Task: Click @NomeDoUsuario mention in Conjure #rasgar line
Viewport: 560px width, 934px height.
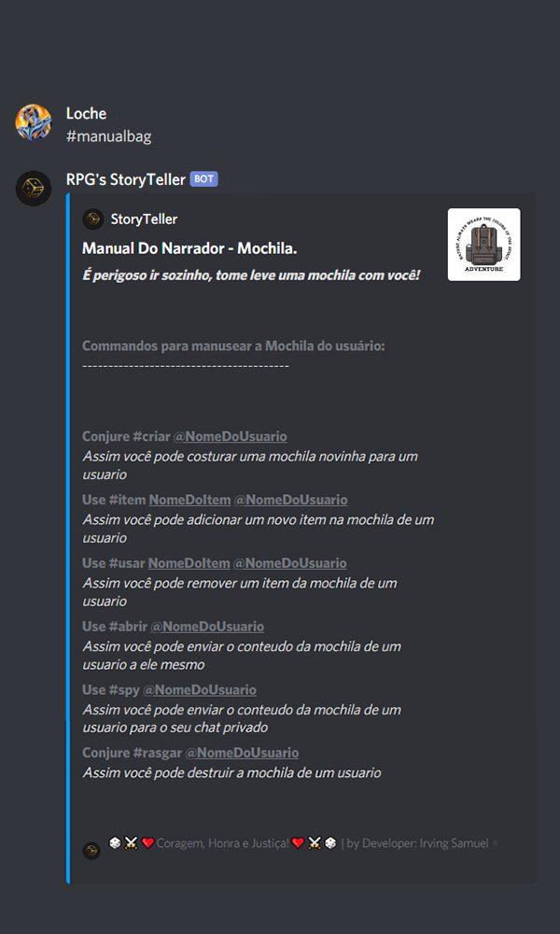Action: pos(243,753)
